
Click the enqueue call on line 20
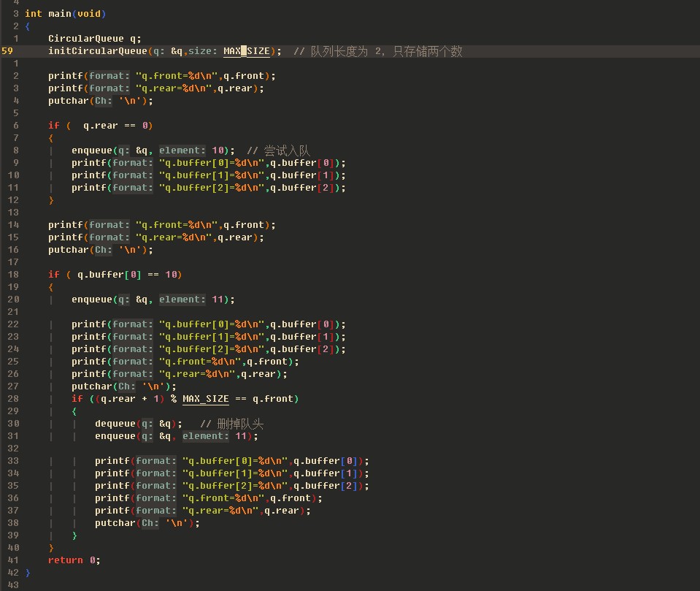click(x=153, y=300)
